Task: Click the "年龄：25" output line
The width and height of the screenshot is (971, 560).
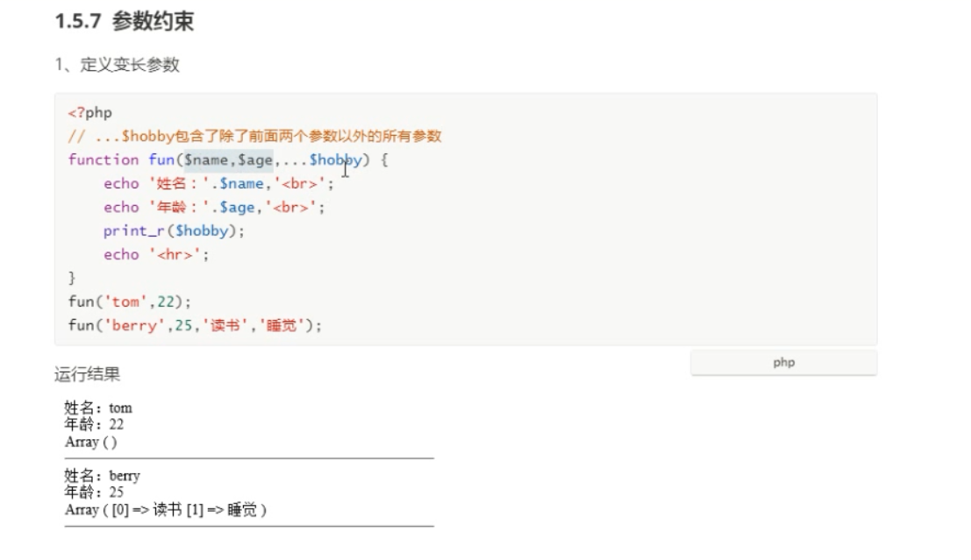Action: pos(94,492)
